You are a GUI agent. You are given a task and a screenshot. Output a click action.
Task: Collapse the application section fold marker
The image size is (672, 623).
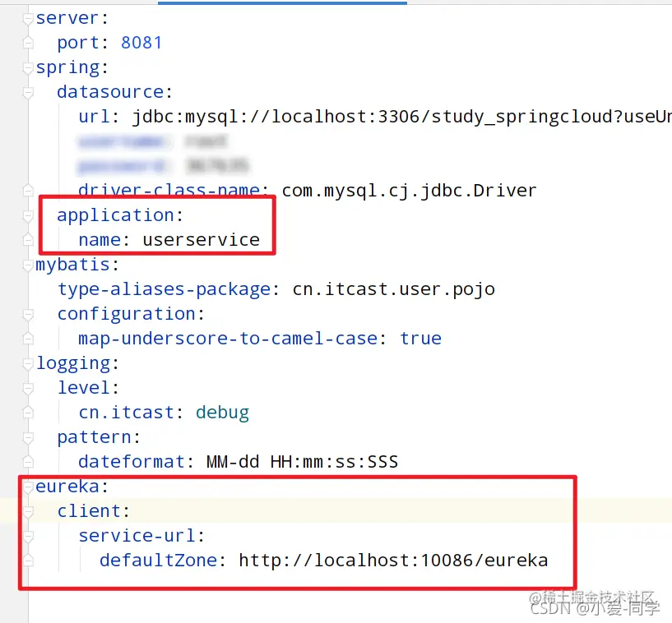(x=28, y=216)
